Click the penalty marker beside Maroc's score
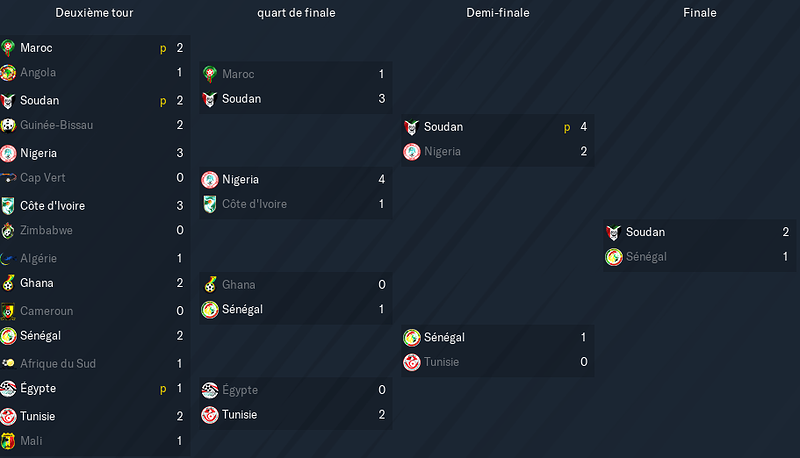 (x=163, y=48)
